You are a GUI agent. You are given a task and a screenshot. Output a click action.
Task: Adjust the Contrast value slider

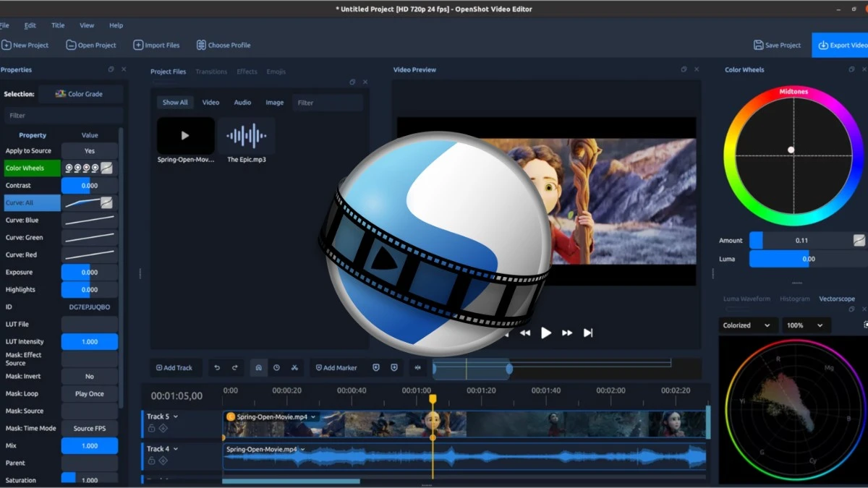[90, 186]
